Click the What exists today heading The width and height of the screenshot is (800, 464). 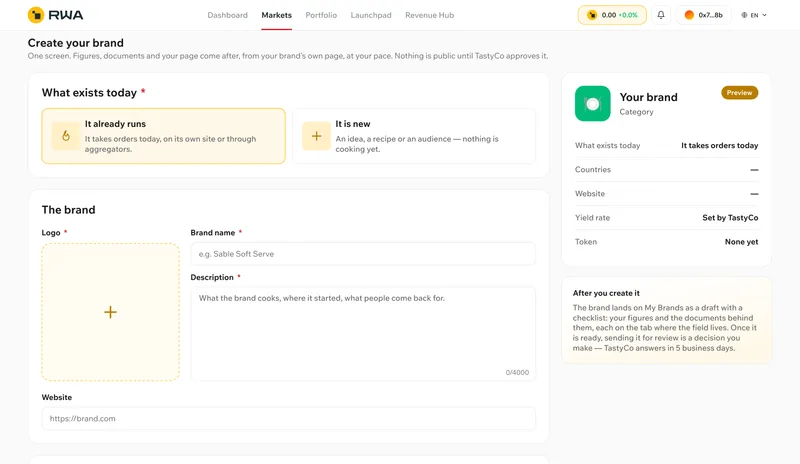tap(89, 92)
